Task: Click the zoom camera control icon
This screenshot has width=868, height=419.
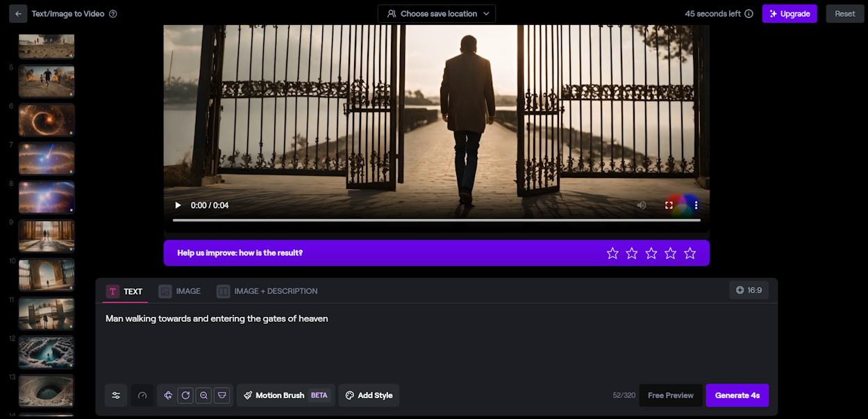Action: point(203,395)
